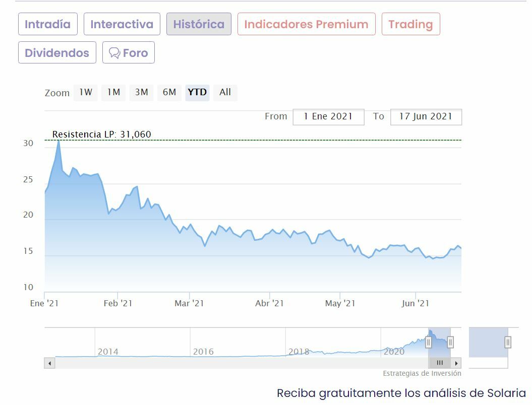Click the navigator right scroll arrow

[456, 363]
